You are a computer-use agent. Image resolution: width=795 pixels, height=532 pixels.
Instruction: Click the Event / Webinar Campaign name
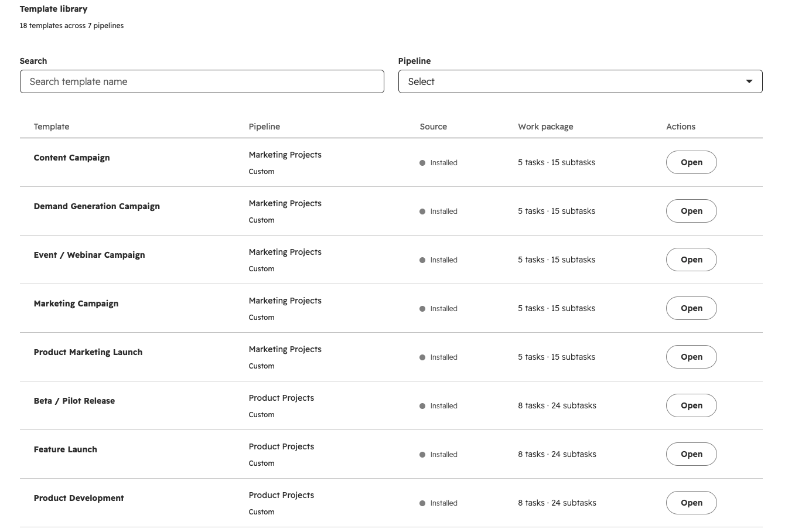[89, 255]
